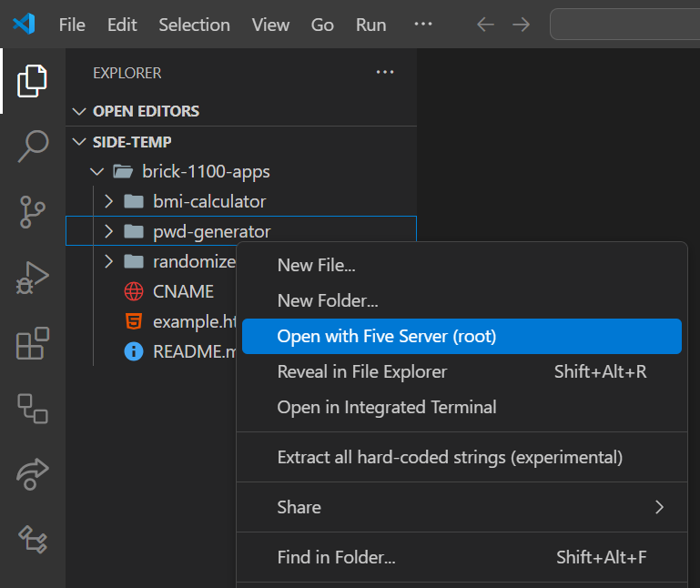Open the Share submenu arrow
The image size is (700, 588).
659,507
